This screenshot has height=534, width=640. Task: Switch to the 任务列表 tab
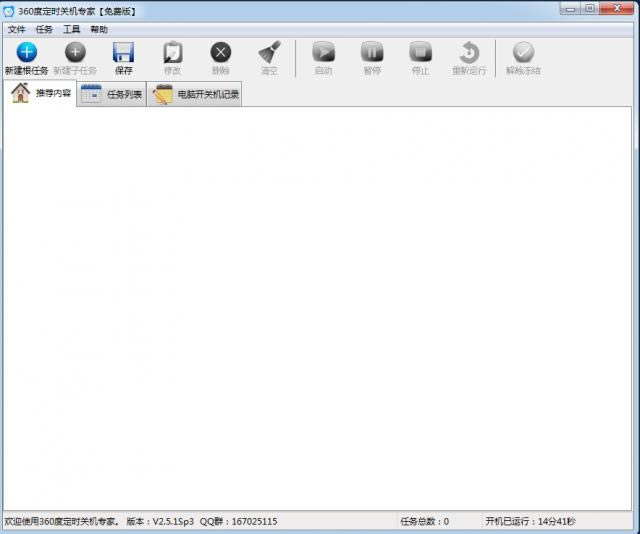pyautogui.click(x=111, y=94)
